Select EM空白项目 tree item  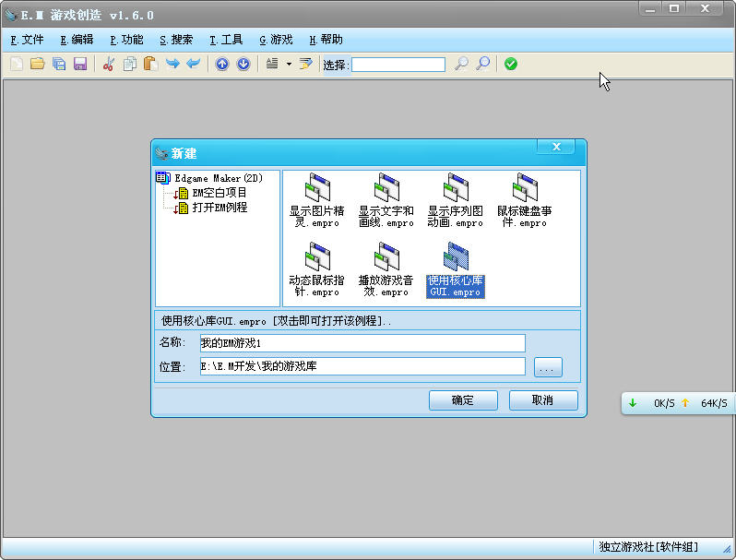click(220, 193)
